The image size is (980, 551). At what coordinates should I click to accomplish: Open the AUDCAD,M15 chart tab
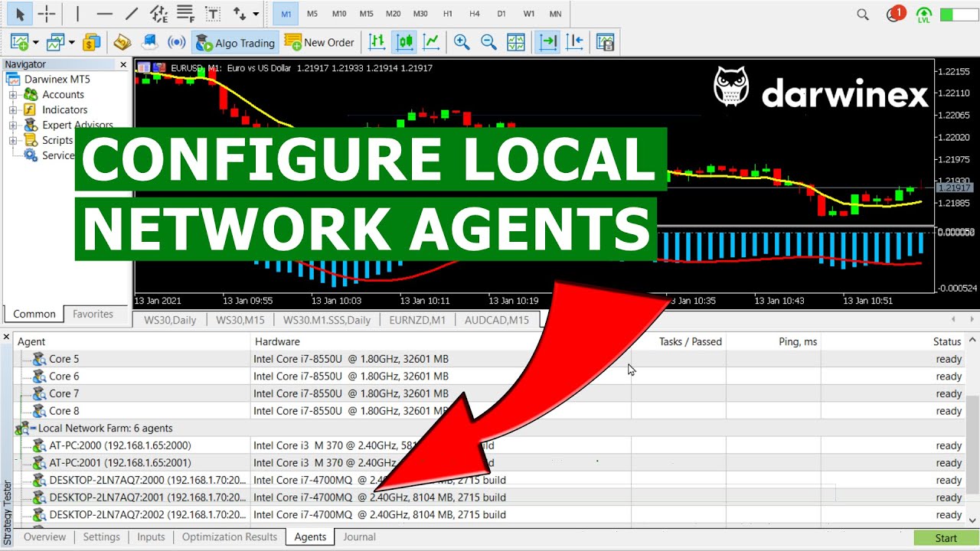[x=497, y=320]
